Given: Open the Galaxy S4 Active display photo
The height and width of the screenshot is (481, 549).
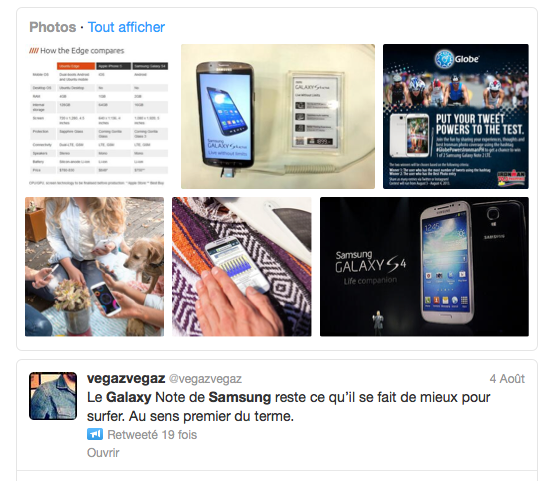Looking at the screenshot, I should (x=278, y=116).
